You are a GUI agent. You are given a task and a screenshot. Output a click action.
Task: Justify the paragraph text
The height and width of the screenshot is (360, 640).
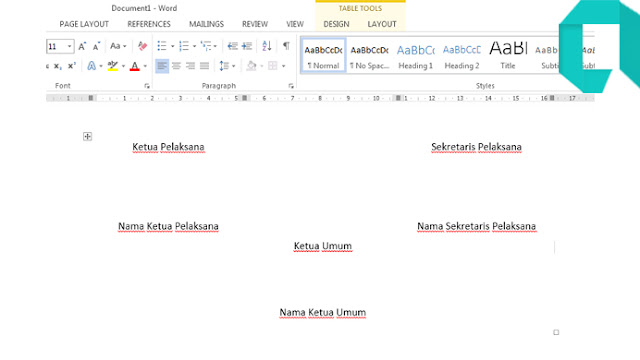(x=204, y=66)
